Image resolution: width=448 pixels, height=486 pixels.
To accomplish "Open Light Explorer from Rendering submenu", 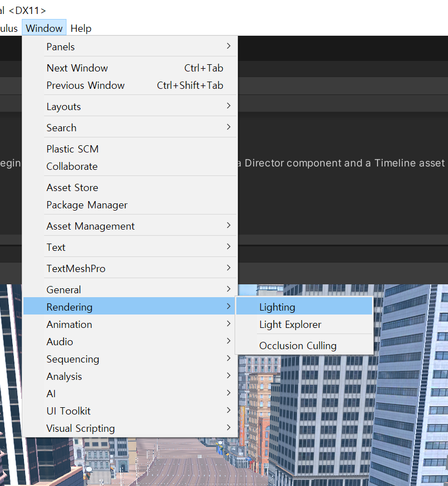I will (304, 324).
